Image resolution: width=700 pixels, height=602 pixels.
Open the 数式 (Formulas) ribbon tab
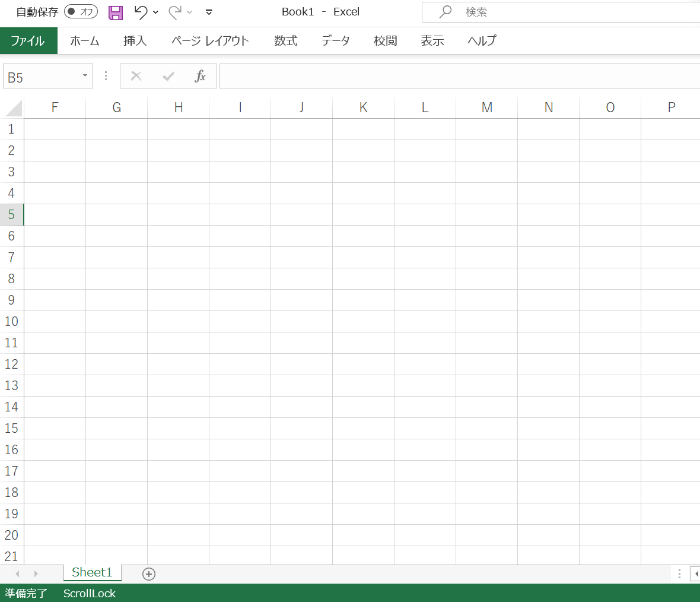click(285, 41)
